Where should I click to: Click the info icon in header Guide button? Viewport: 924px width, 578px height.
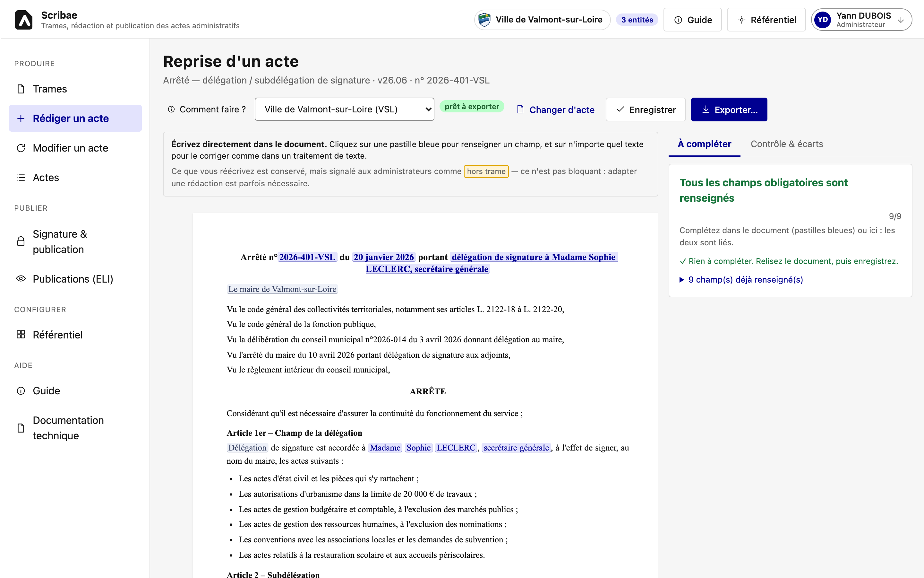678,20
